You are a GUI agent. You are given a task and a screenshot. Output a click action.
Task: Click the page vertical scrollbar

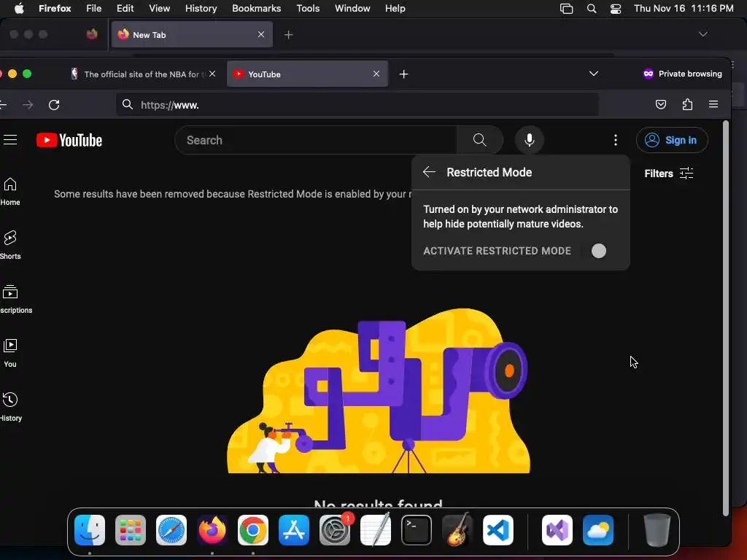pos(726,318)
